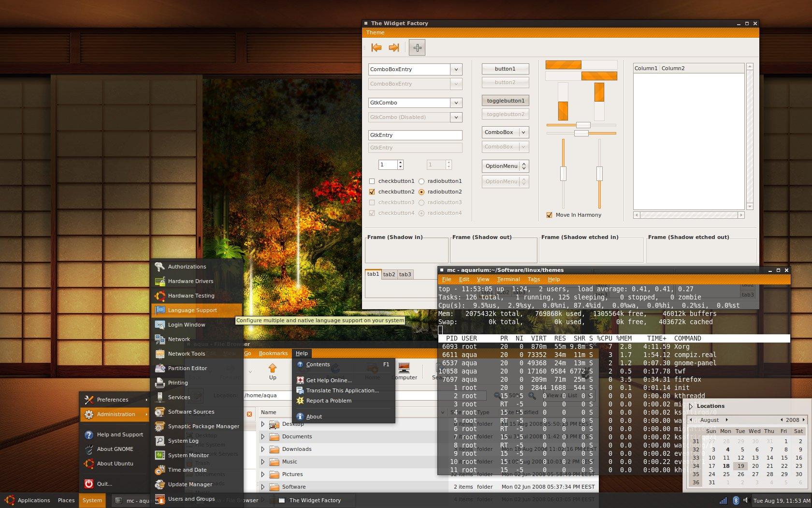Check the checkbutton1 checkbox
The width and height of the screenshot is (812, 508).
(372, 181)
